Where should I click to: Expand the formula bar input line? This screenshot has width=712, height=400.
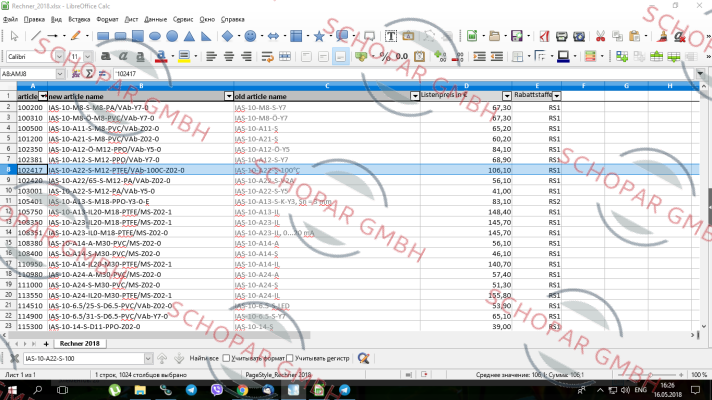tap(700, 74)
